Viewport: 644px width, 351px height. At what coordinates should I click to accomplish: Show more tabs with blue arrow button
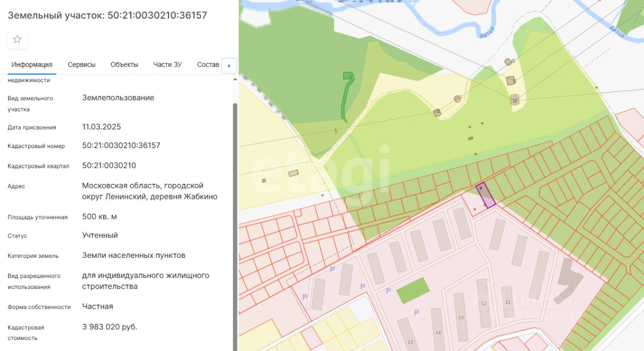click(229, 65)
